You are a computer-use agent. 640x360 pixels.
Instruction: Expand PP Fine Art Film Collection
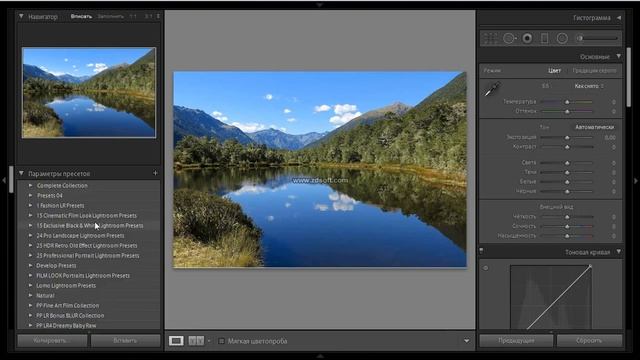31,305
